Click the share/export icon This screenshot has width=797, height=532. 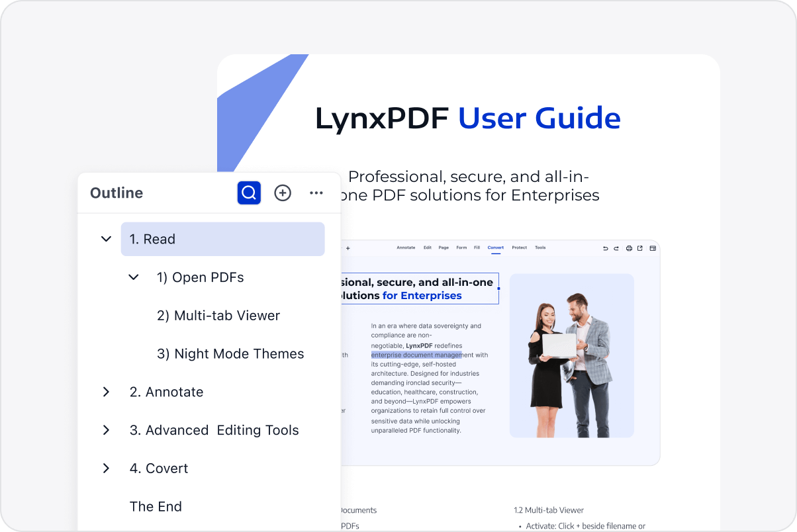pyautogui.click(x=640, y=248)
